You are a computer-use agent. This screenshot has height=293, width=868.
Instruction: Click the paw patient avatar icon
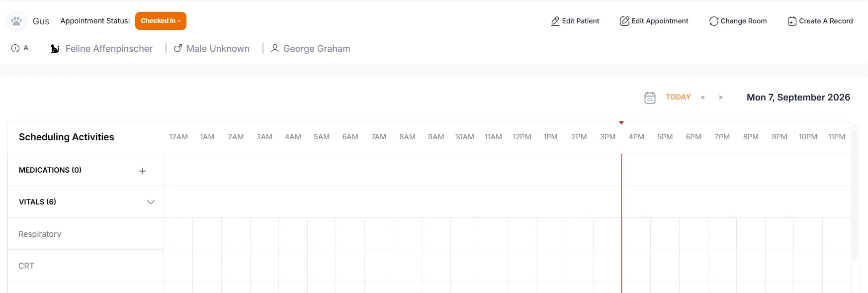point(16,21)
